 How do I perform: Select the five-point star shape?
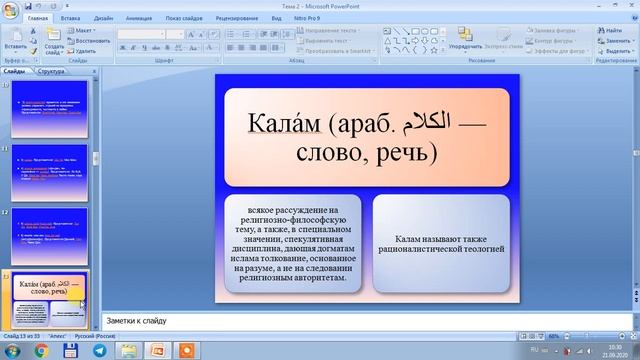point(434,51)
